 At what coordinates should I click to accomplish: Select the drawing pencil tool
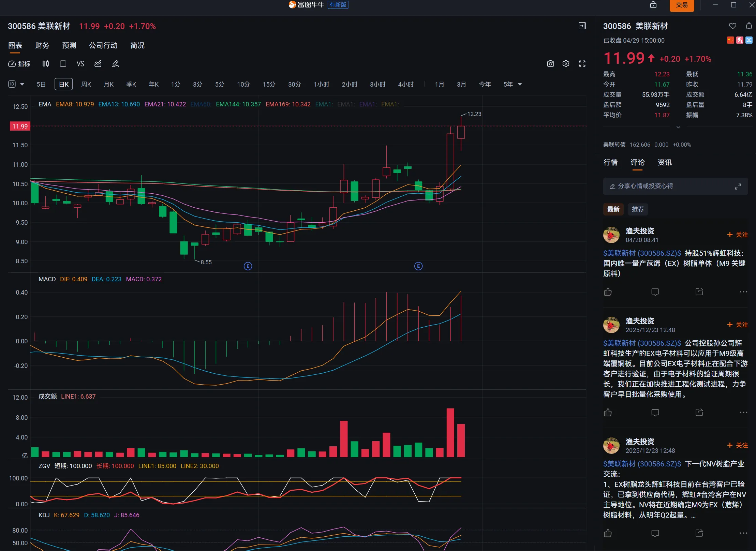116,64
